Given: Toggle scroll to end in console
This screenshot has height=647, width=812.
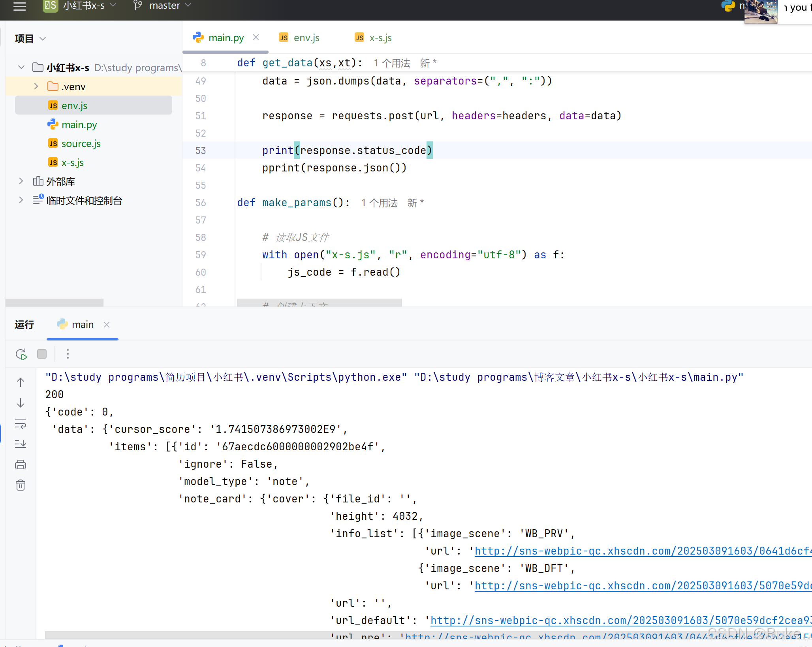Looking at the screenshot, I should click(x=20, y=444).
